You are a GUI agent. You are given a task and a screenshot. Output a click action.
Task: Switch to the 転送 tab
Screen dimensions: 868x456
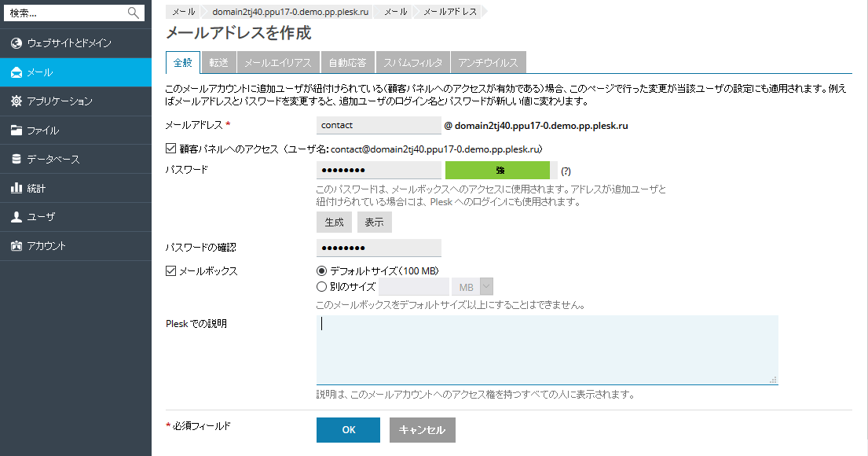pos(218,63)
